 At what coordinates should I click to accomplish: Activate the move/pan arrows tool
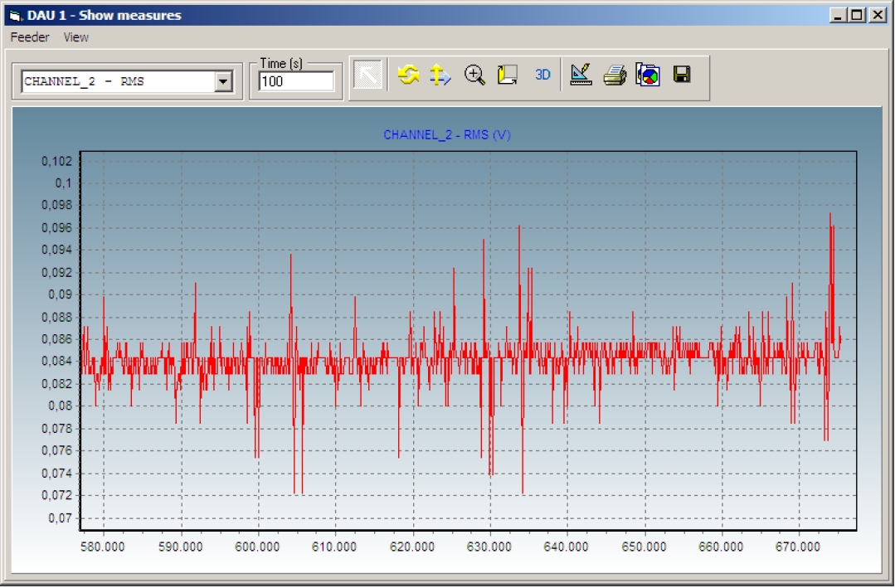coord(440,75)
